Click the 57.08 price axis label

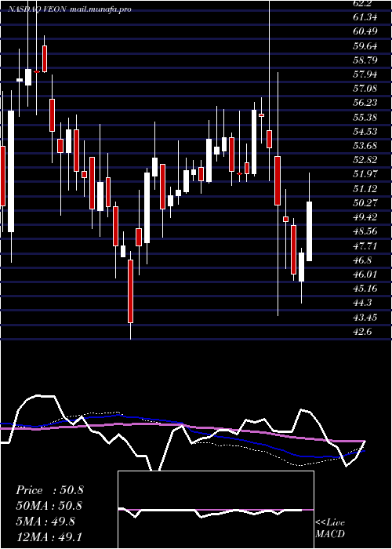(365, 88)
